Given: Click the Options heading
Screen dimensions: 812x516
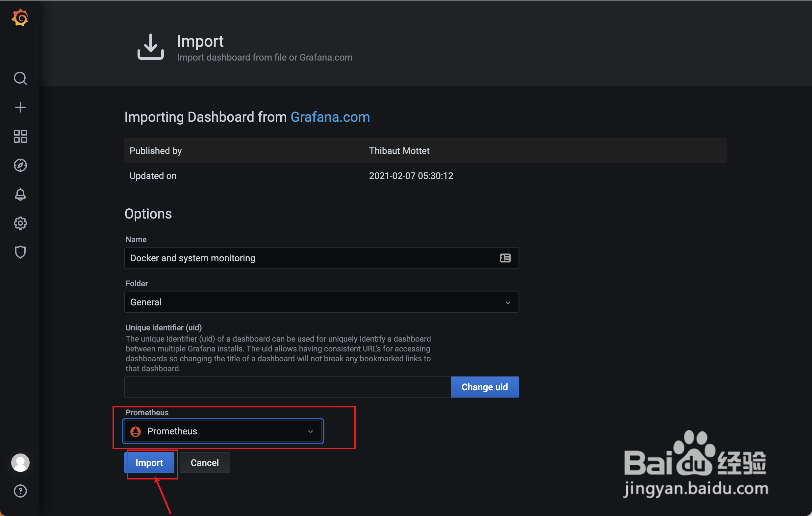Looking at the screenshot, I should (x=148, y=214).
